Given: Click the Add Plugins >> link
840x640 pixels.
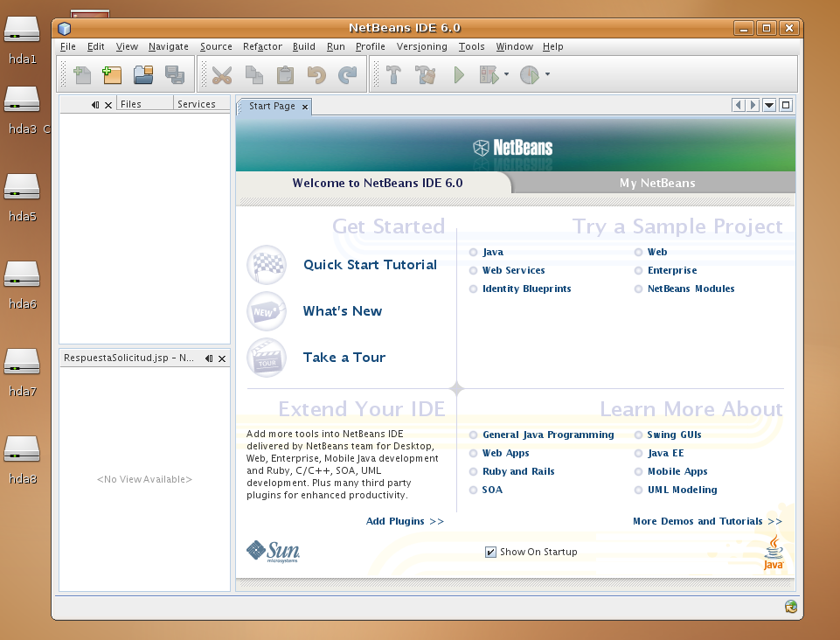Looking at the screenshot, I should point(405,521).
